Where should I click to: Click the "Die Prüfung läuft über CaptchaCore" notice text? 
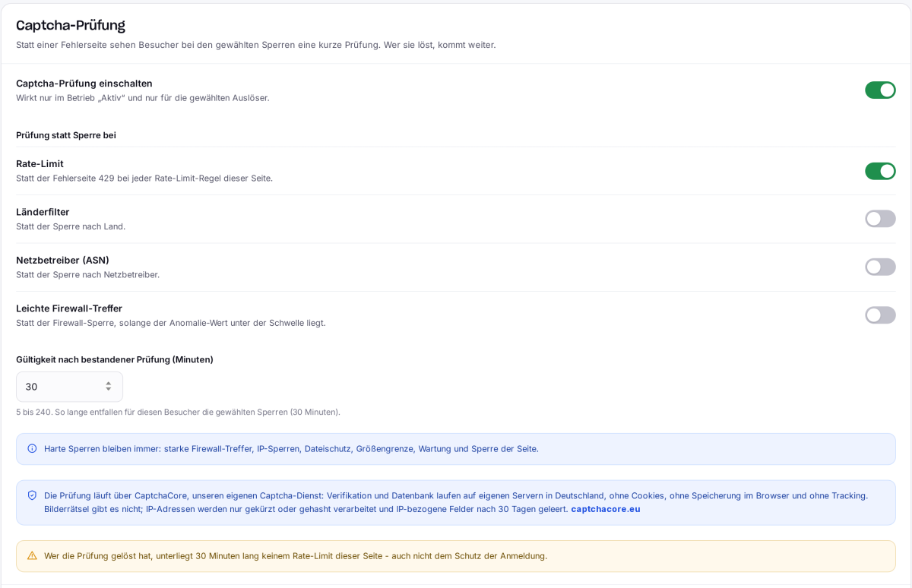coord(456,502)
